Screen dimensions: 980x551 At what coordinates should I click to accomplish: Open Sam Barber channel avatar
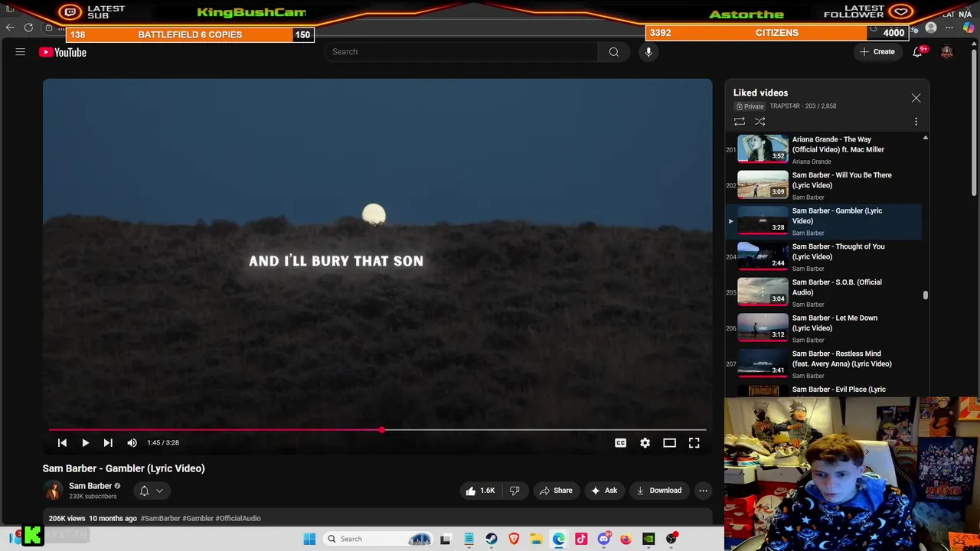(x=53, y=491)
